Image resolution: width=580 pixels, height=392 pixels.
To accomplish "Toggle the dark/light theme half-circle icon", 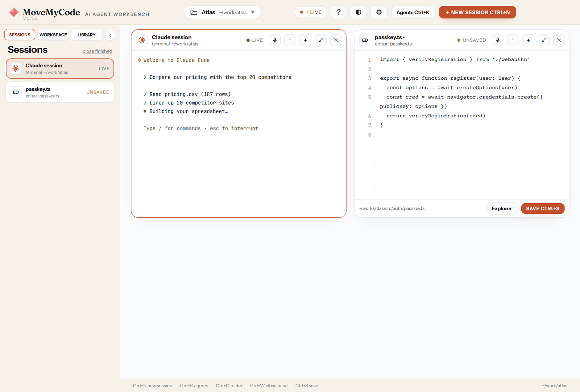I will (359, 12).
